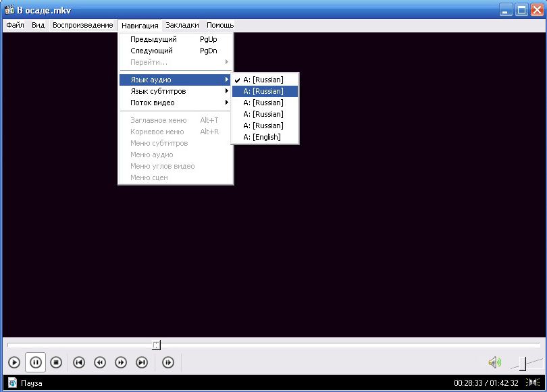Click the Pause button

(x=36, y=362)
